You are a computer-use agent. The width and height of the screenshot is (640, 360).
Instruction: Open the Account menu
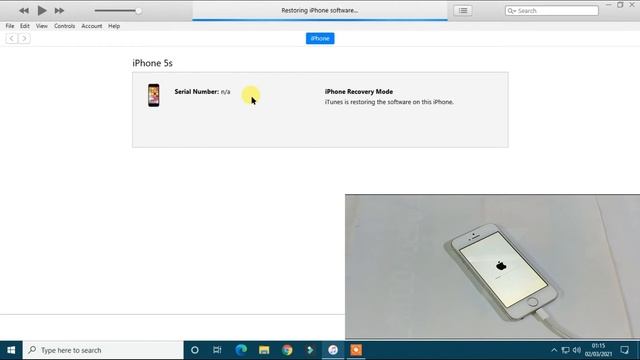click(x=91, y=26)
